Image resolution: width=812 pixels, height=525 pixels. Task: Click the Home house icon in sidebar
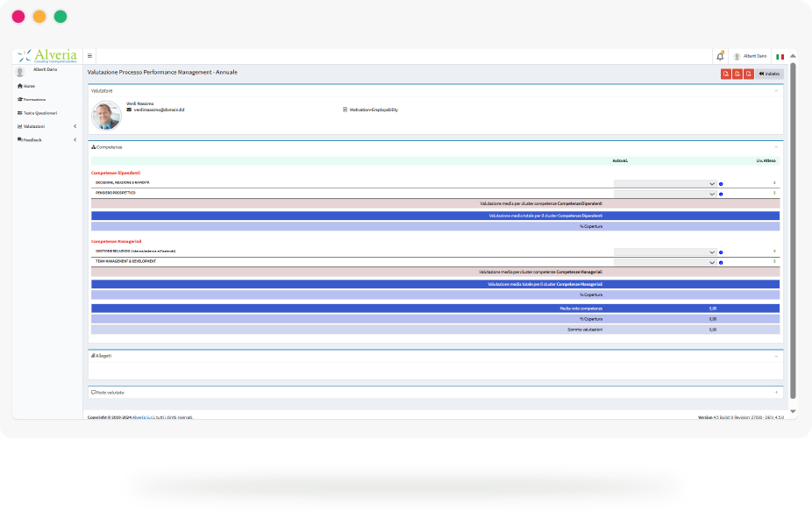point(19,86)
